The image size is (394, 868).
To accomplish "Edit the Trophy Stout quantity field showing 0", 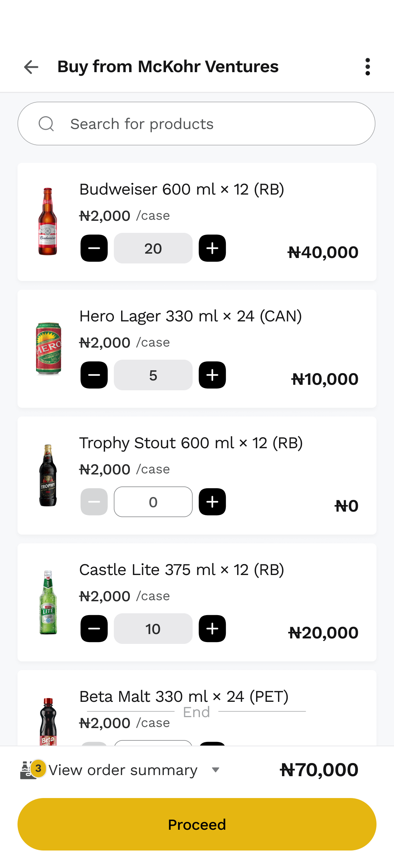I will (153, 502).
